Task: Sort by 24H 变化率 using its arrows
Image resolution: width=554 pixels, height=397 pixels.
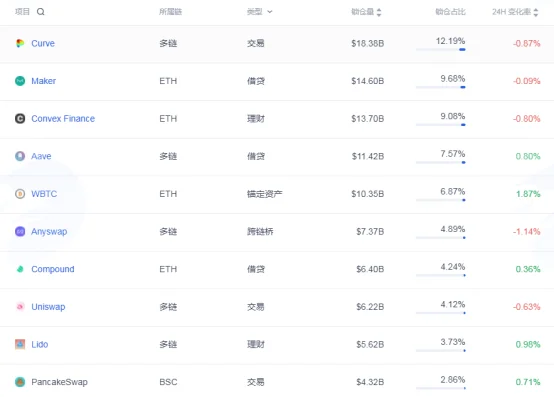Action: click(536, 12)
